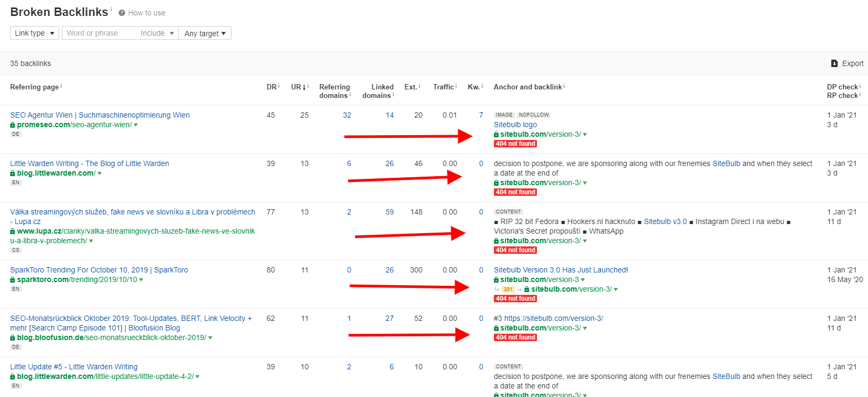Click the CONTENT tag in the Lupa.cz row
Screen dimensions: 868x397
point(508,212)
